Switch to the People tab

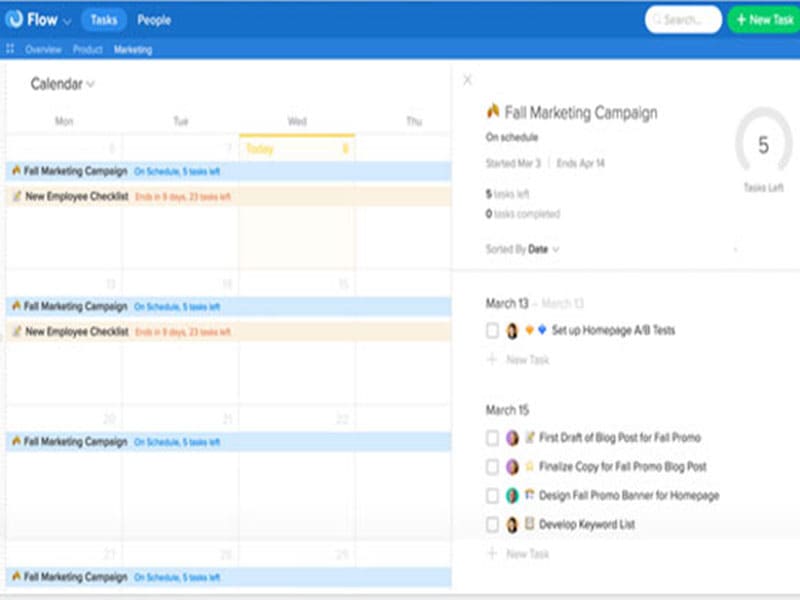pyautogui.click(x=152, y=19)
